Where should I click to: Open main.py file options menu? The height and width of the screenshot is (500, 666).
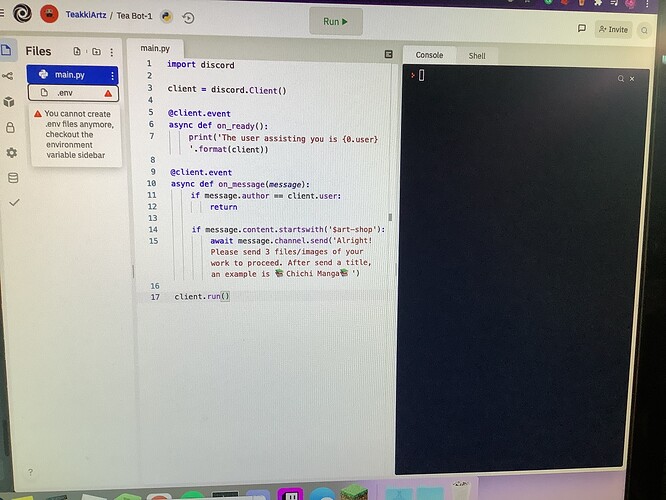coord(112,76)
